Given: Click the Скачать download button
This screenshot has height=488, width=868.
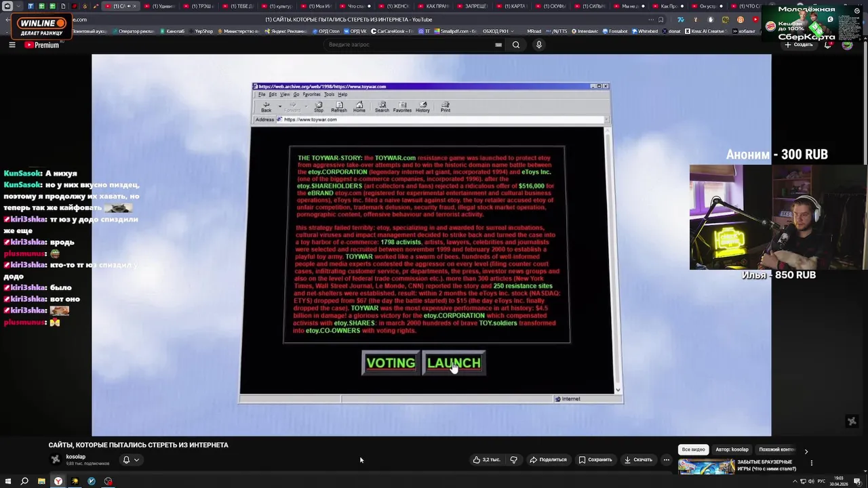Looking at the screenshot, I should [x=638, y=460].
